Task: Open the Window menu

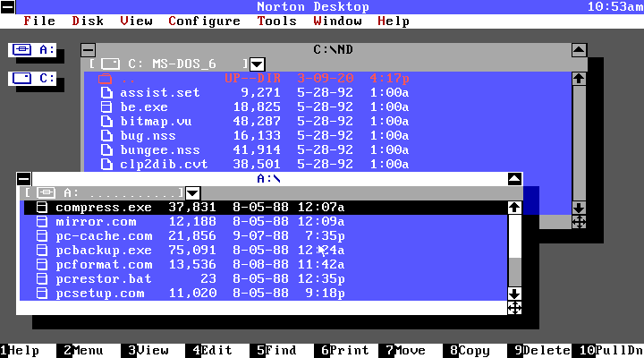Action: 337,21
